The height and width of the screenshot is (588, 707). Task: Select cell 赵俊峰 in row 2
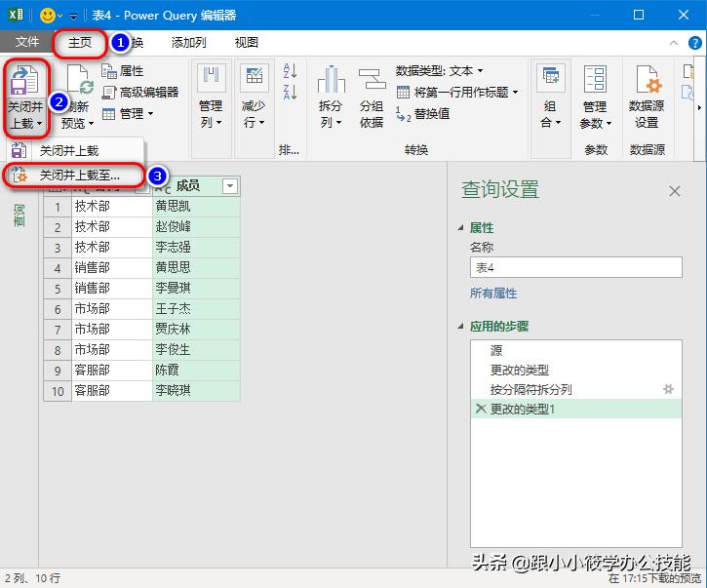point(197,227)
